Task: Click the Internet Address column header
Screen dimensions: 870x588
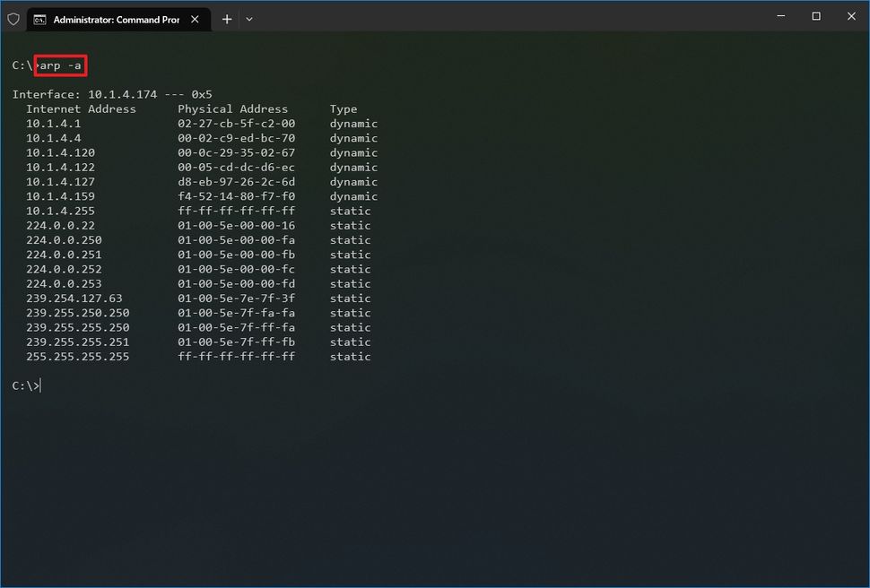Action: coord(81,108)
